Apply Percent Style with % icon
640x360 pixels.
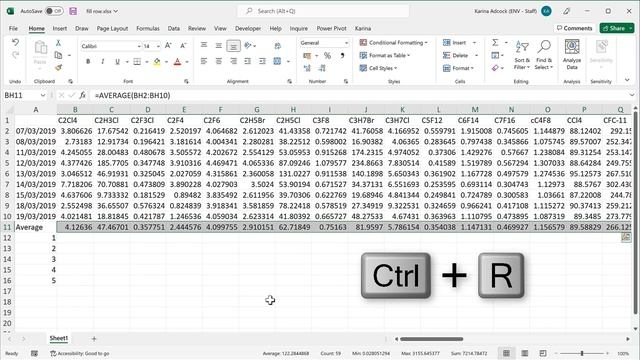tap(327, 56)
